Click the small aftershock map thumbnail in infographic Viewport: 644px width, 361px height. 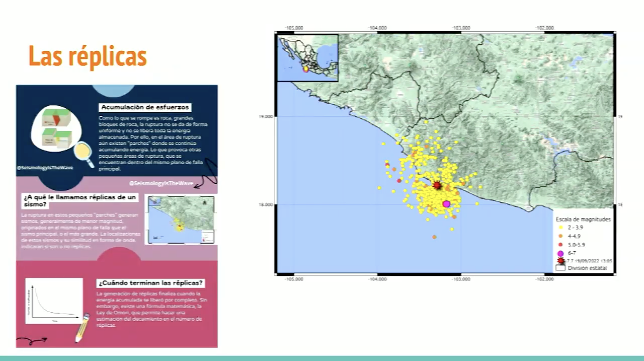tap(181, 220)
